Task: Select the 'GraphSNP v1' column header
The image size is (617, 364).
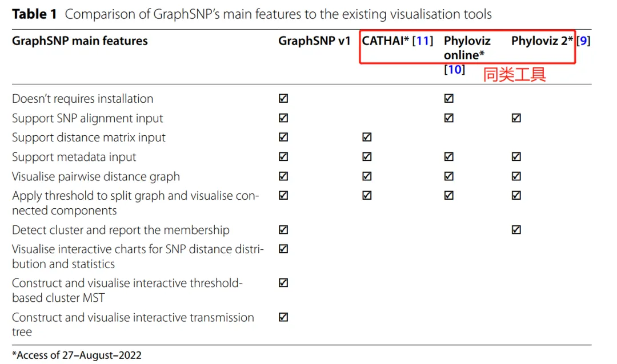Action: click(314, 41)
